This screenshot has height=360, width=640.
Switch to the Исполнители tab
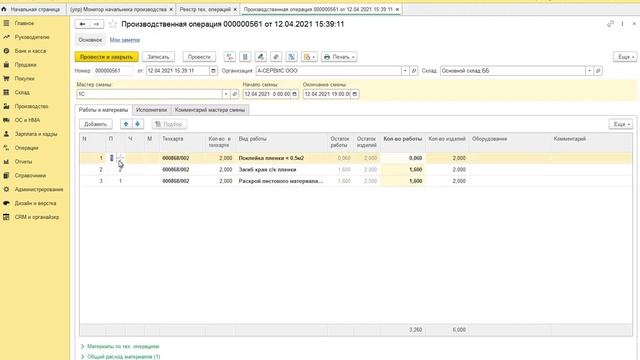pyautogui.click(x=151, y=110)
